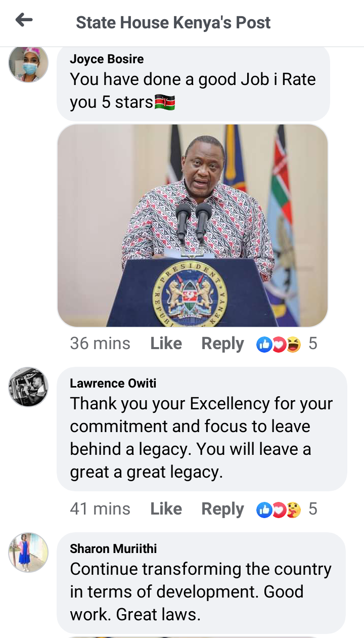The height and width of the screenshot is (638, 364).
Task: Tap the reaction count beside Lawrence's comment
Action: click(x=313, y=509)
